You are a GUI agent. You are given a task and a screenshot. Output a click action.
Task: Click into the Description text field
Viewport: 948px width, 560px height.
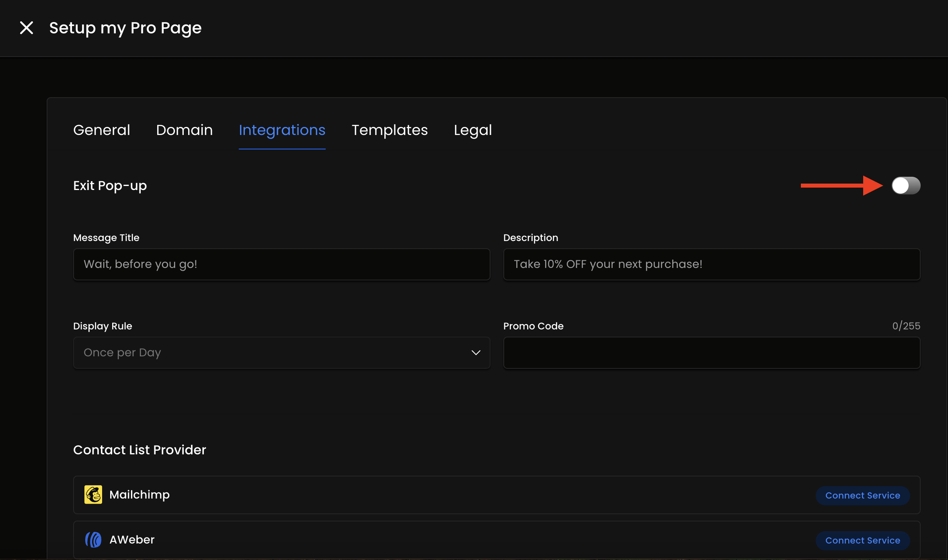pyautogui.click(x=712, y=264)
